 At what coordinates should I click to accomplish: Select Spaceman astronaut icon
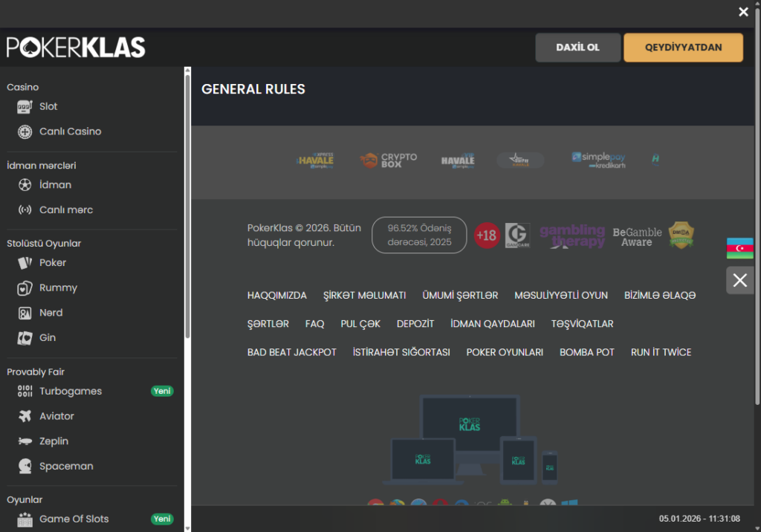[x=25, y=467]
